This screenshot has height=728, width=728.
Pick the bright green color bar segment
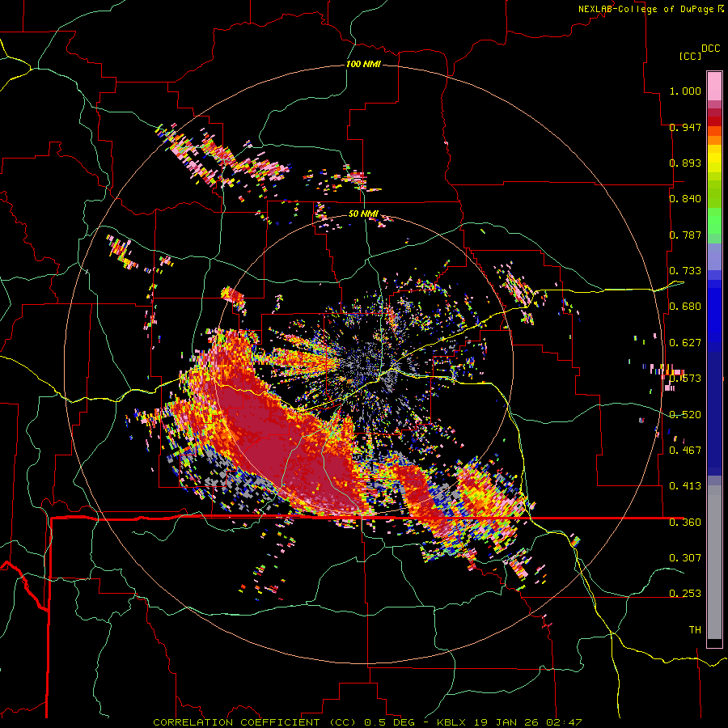click(714, 221)
